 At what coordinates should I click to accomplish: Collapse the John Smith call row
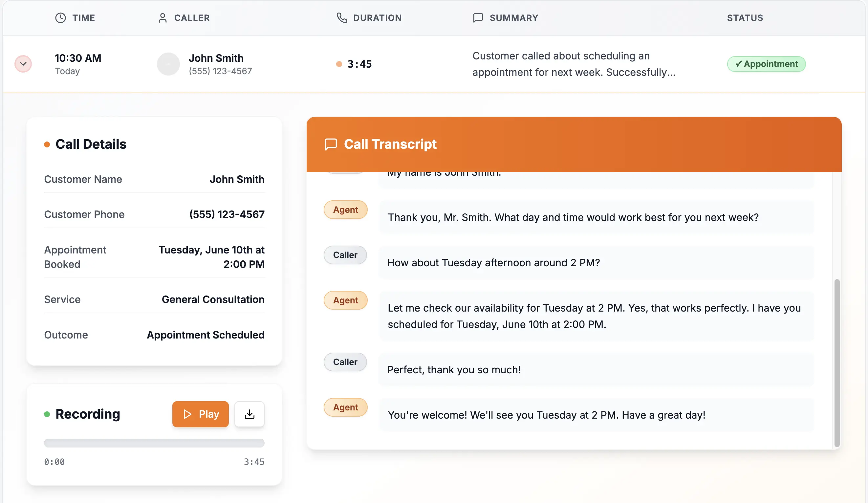point(23,64)
